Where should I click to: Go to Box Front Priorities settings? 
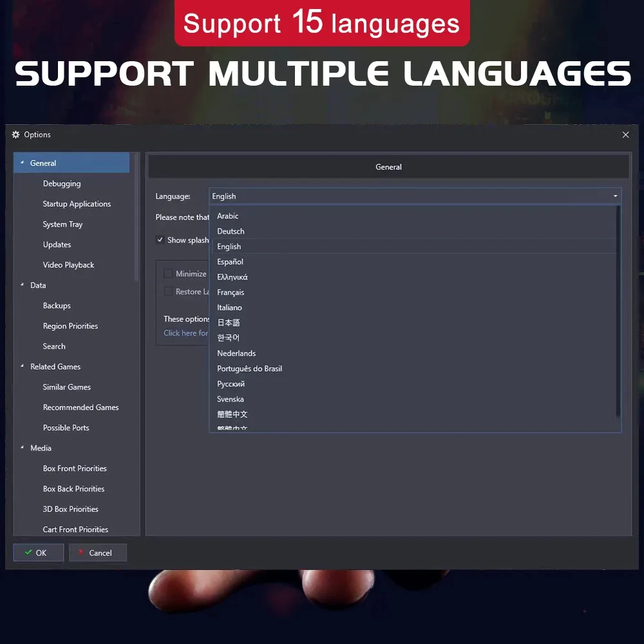(x=75, y=468)
